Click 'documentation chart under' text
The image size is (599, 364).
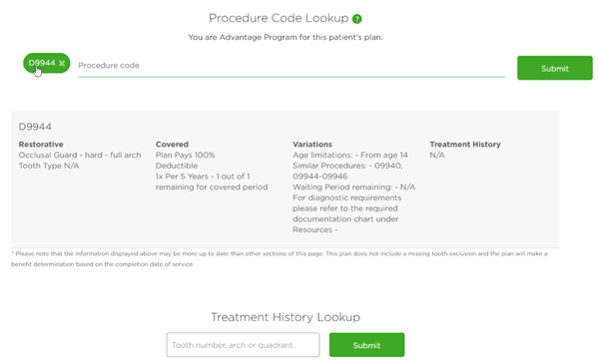pos(345,219)
